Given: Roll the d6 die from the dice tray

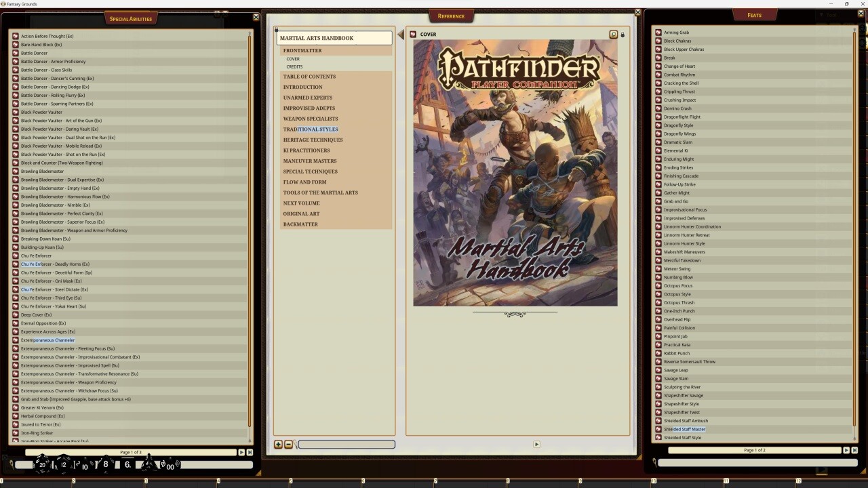Looking at the screenshot, I should click(x=126, y=464).
